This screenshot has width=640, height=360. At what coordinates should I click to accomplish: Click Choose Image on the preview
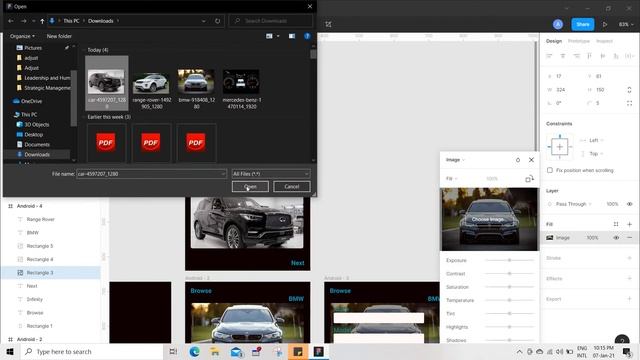pyautogui.click(x=488, y=219)
